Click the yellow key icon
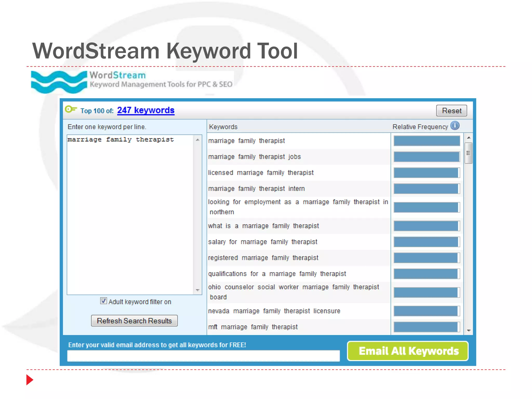 [71, 109]
